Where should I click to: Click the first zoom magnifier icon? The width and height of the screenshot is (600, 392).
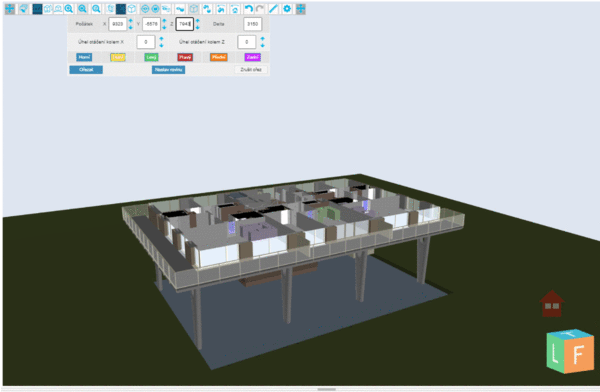tap(69, 8)
